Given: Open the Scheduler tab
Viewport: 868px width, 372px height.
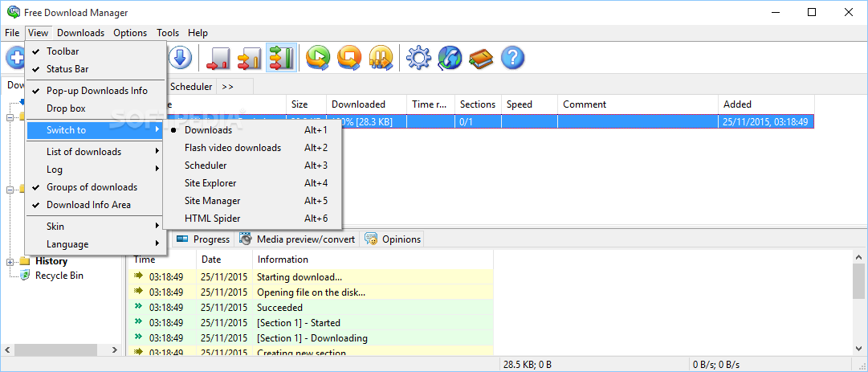Looking at the screenshot, I should tap(191, 87).
